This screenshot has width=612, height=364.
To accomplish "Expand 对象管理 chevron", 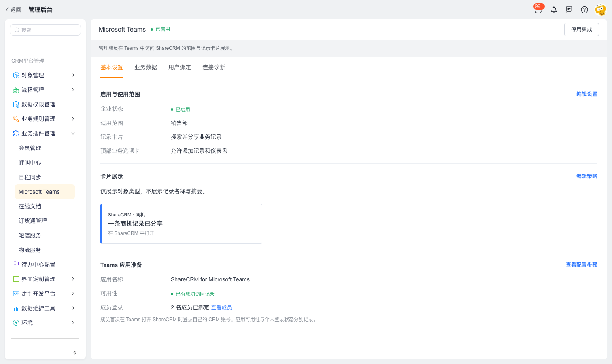I will pyautogui.click(x=73, y=75).
